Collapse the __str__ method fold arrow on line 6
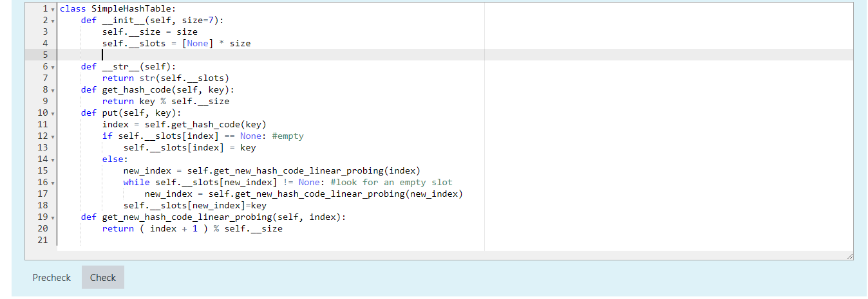Screen dimensions: 868x299 click(52, 67)
